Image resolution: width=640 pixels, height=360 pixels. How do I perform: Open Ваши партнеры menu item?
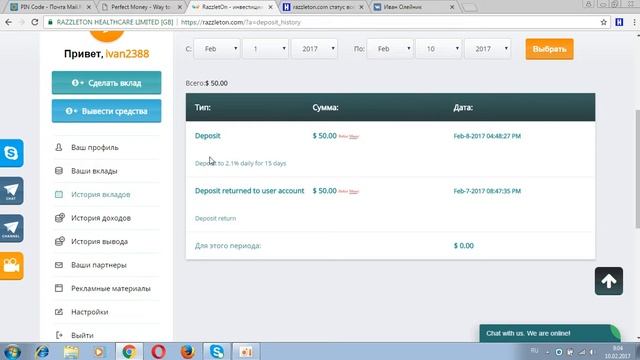click(99, 265)
